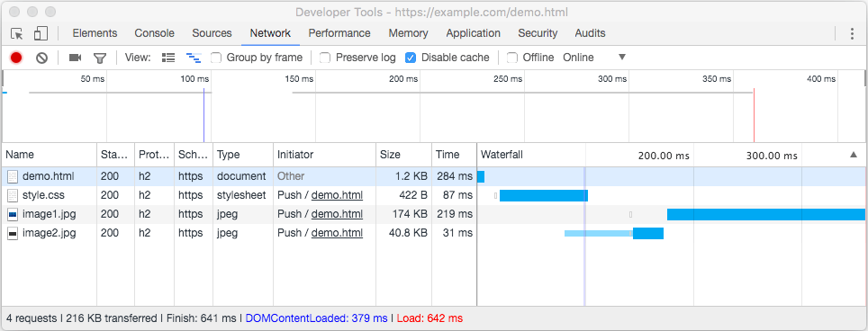Open the Performance tab
This screenshot has width=868, height=331.
click(x=339, y=33)
